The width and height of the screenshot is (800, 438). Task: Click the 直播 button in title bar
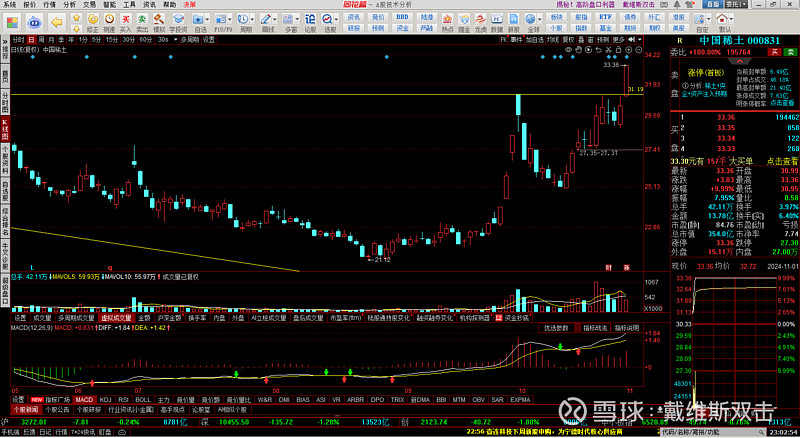click(x=712, y=5)
